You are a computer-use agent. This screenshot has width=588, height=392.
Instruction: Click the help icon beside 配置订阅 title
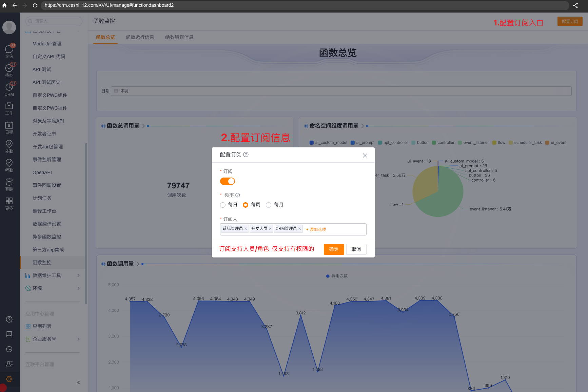pyautogui.click(x=246, y=154)
